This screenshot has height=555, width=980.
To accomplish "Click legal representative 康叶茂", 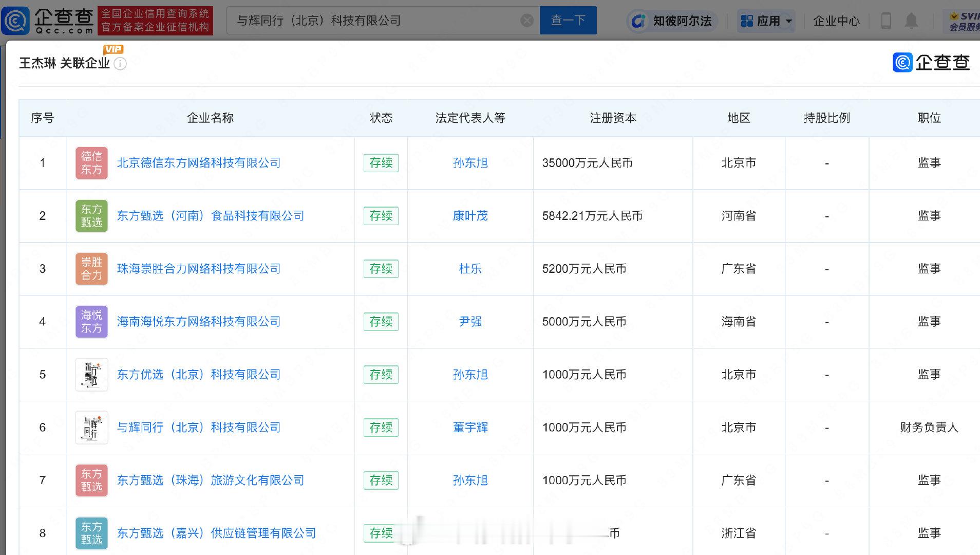I will 470,216.
